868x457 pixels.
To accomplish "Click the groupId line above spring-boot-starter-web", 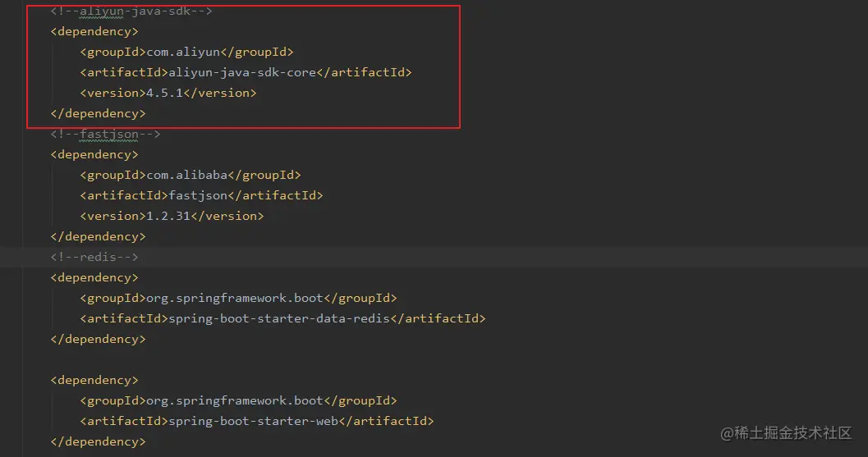I will 239,400.
